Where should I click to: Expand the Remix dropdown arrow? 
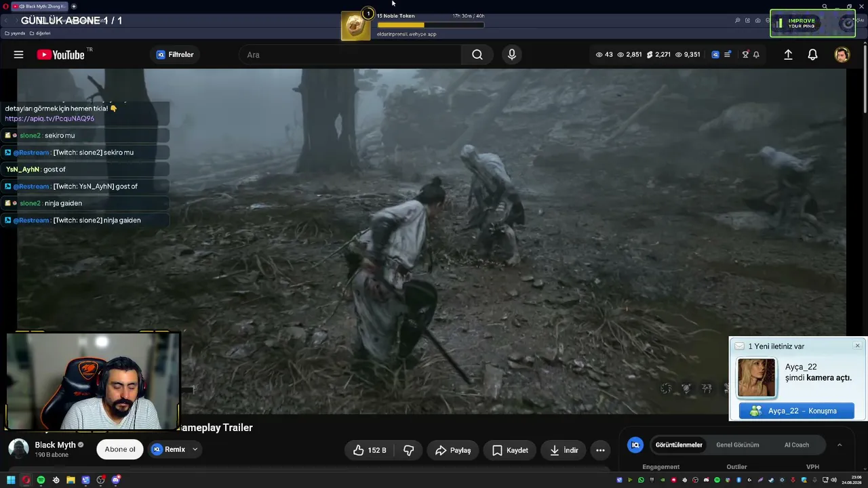point(195,449)
